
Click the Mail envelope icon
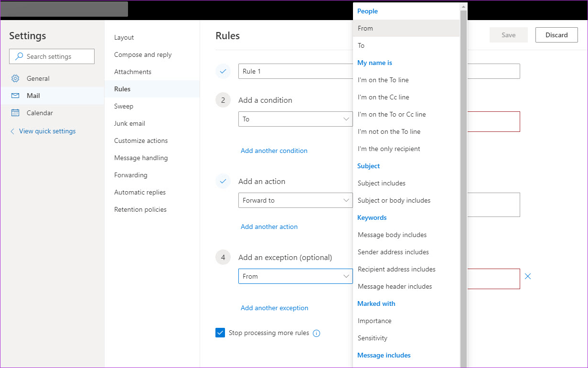(15, 96)
